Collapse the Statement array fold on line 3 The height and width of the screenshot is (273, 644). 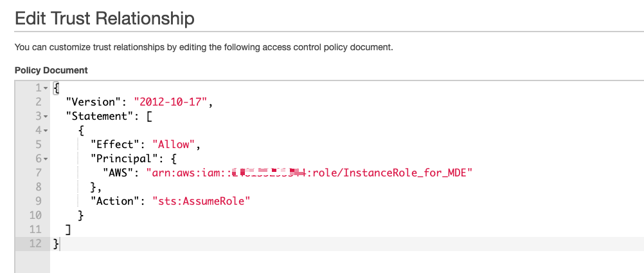click(x=46, y=117)
